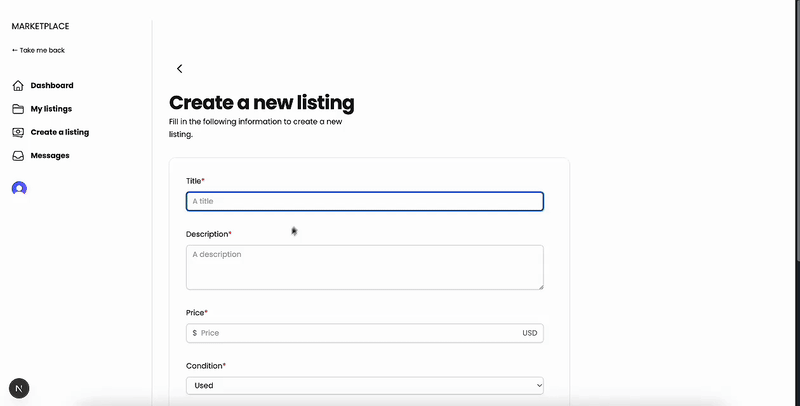
Task: Click the Create a listing icon
Action: click(18, 133)
